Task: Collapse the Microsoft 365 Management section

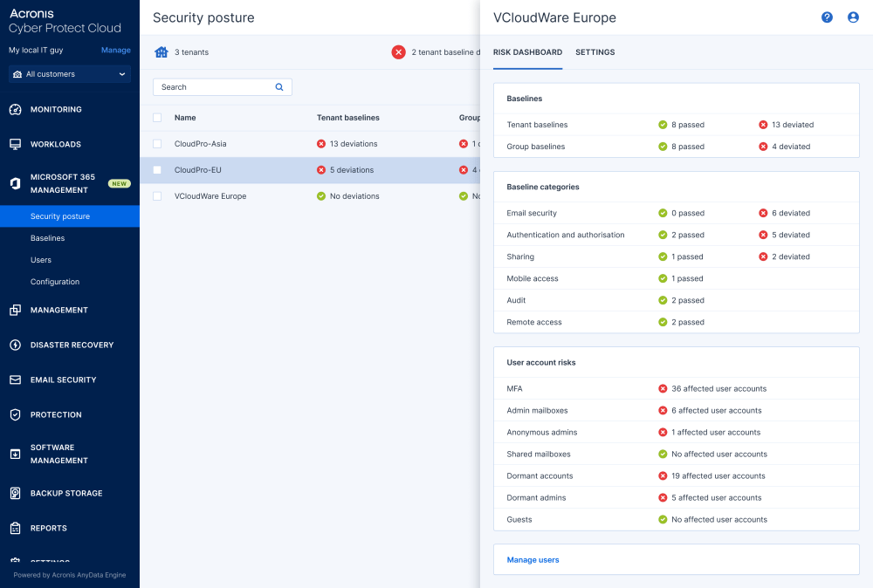Action: [x=63, y=183]
